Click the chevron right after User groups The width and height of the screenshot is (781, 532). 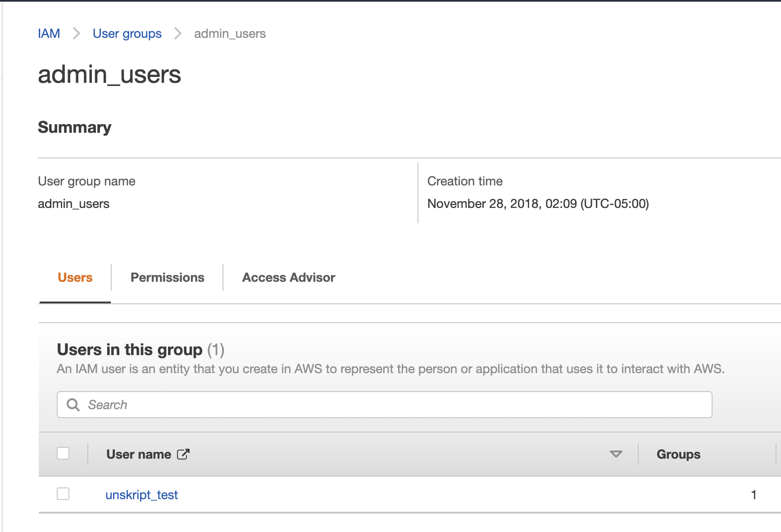tap(178, 34)
